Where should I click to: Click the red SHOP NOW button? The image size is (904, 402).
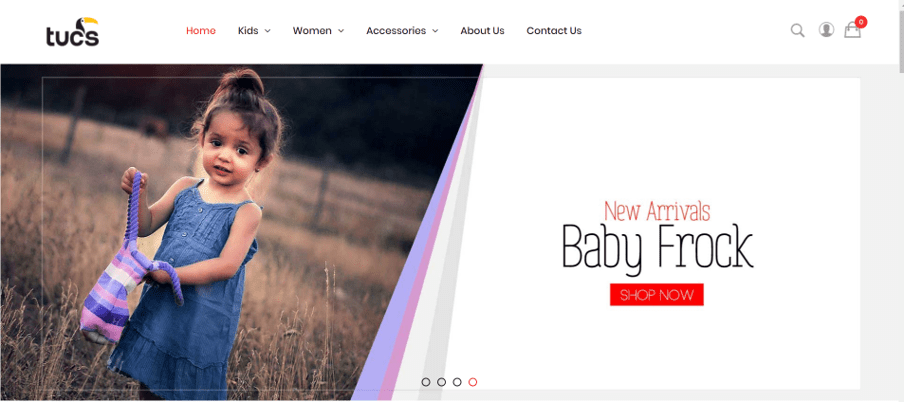click(x=657, y=295)
